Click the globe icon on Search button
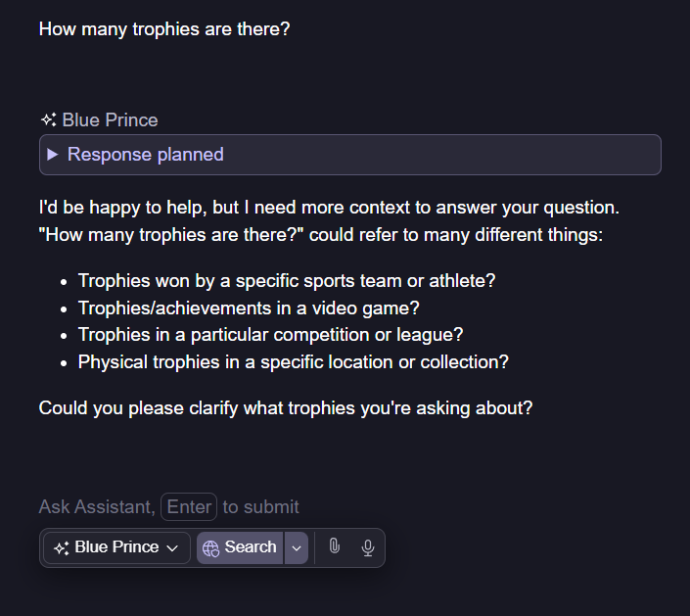The width and height of the screenshot is (690, 616). (210, 548)
